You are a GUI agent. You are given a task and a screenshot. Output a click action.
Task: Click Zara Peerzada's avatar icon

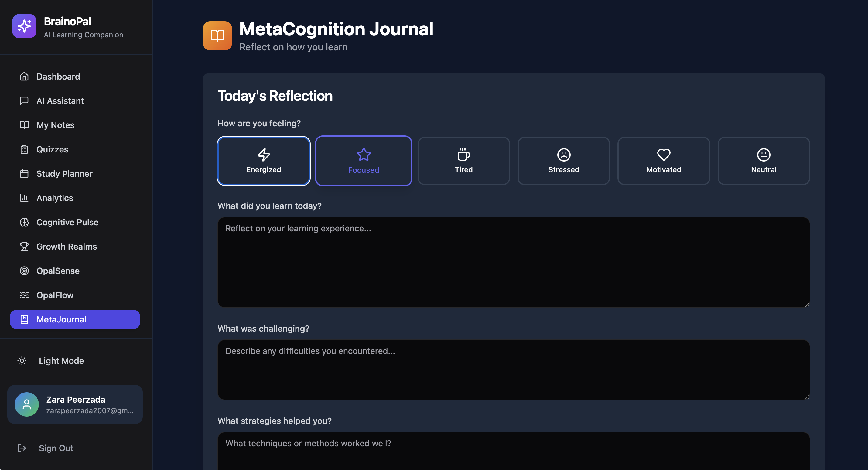(27, 404)
